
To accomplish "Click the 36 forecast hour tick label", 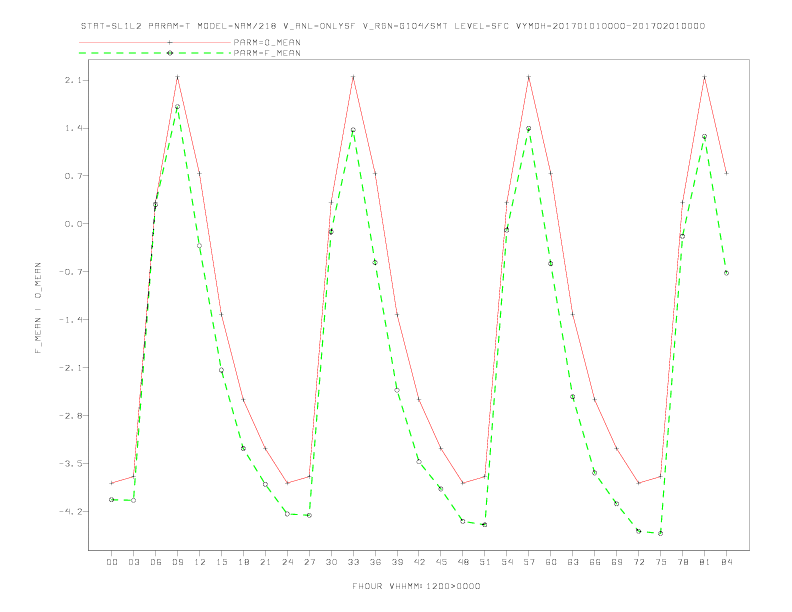I will 375,562.
